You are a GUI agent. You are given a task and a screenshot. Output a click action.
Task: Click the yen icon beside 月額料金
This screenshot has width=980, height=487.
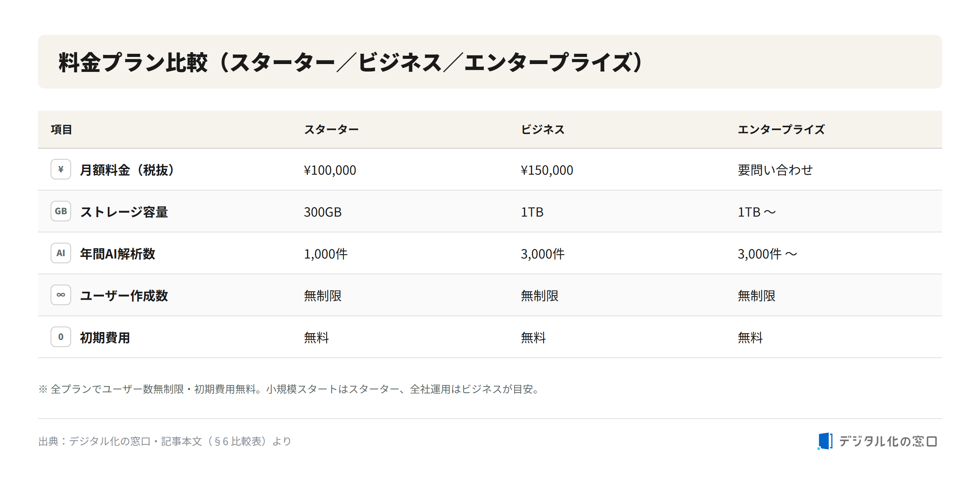click(x=61, y=169)
